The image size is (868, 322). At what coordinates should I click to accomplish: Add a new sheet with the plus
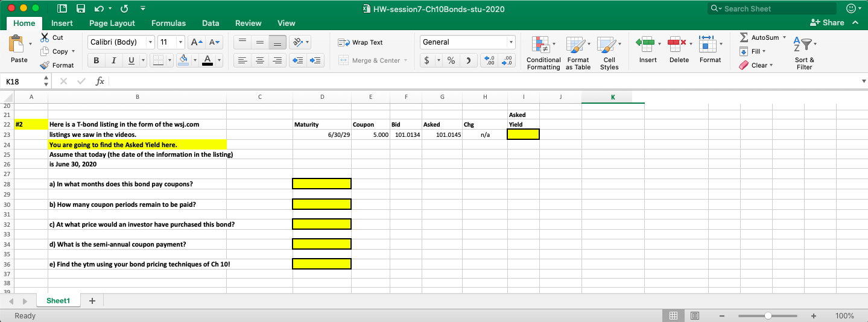[x=92, y=300]
